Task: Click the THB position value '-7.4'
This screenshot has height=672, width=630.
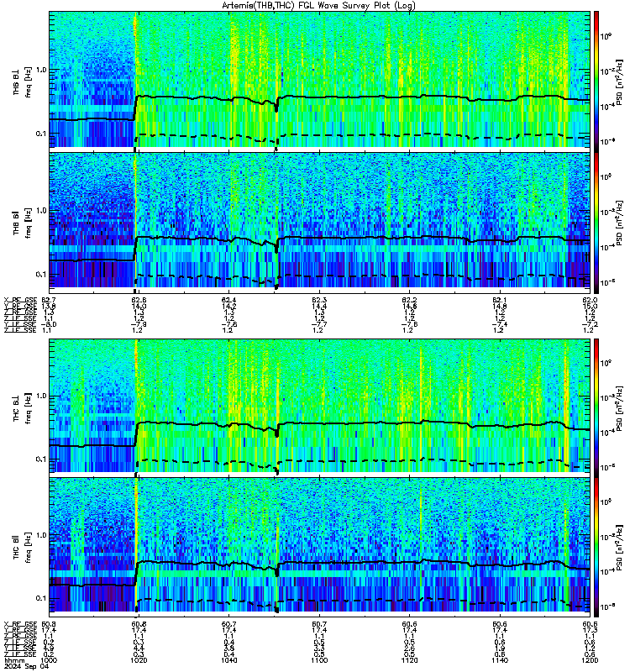Action: [x=500, y=324]
